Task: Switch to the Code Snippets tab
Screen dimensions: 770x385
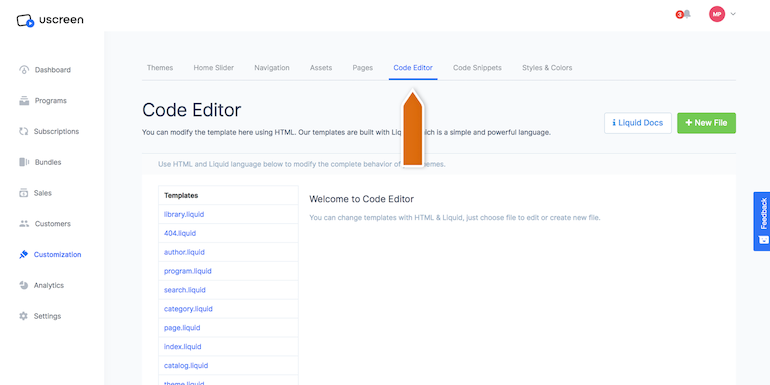Action: (477, 68)
